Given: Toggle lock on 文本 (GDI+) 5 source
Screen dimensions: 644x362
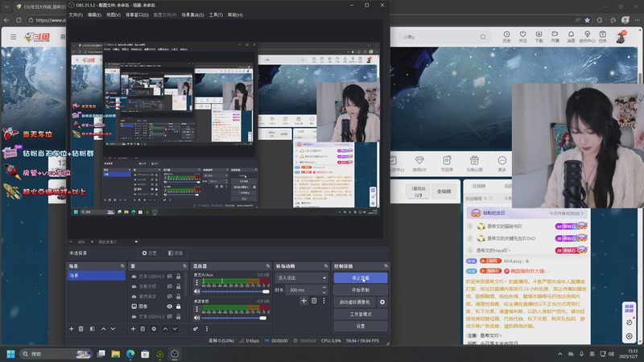Looking at the screenshot, I should pyautogui.click(x=178, y=276).
